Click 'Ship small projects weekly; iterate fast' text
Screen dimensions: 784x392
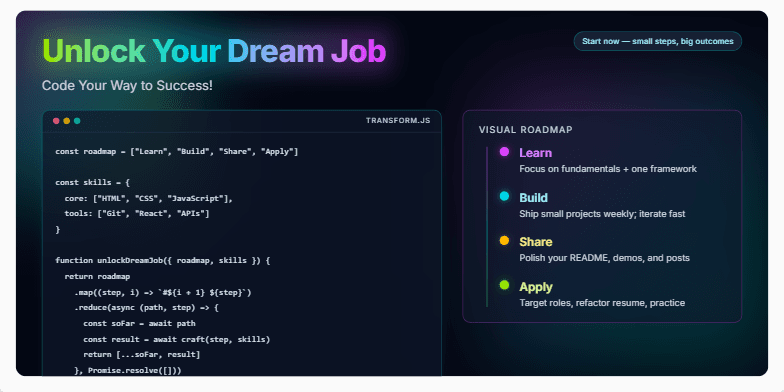602,214
